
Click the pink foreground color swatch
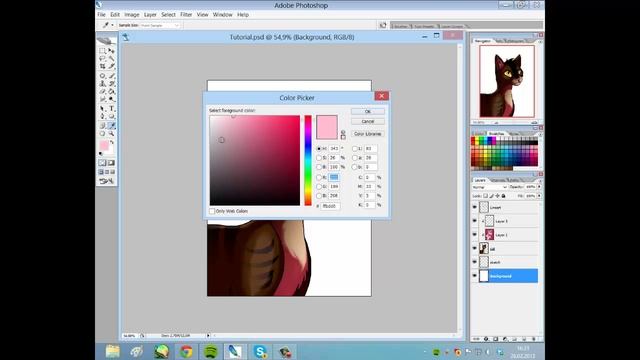[104, 146]
